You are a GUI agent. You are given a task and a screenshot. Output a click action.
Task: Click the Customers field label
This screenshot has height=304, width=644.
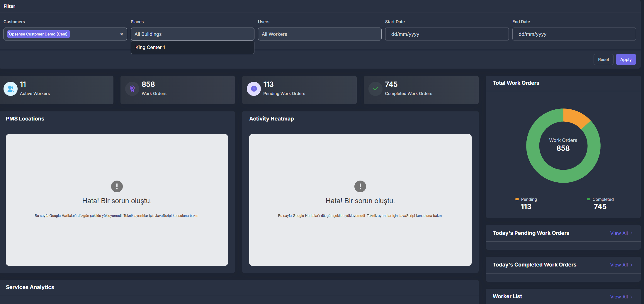[x=14, y=22]
